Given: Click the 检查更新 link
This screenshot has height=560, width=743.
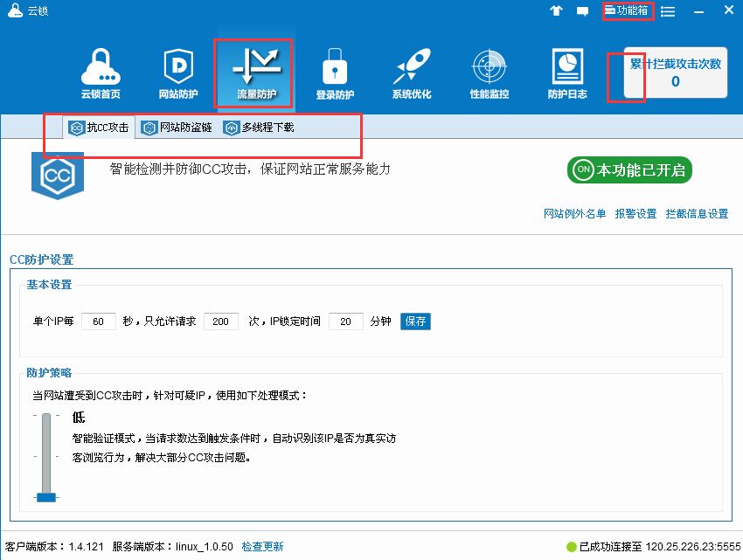Looking at the screenshot, I should 262,547.
